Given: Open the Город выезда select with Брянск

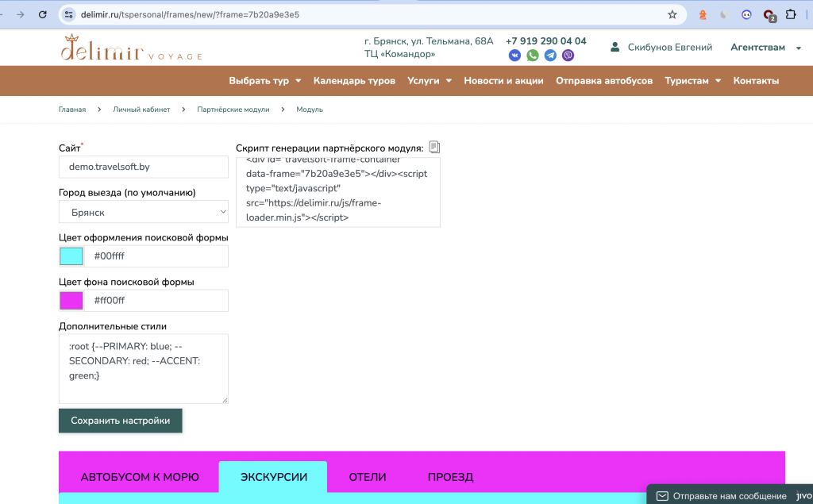Looking at the screenshot, I should tap(144, 212).
